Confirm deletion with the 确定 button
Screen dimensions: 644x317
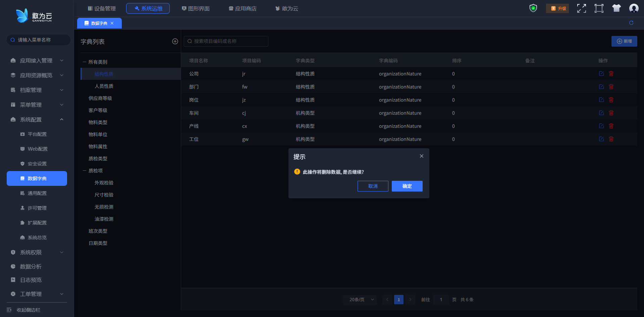point(407,186)
